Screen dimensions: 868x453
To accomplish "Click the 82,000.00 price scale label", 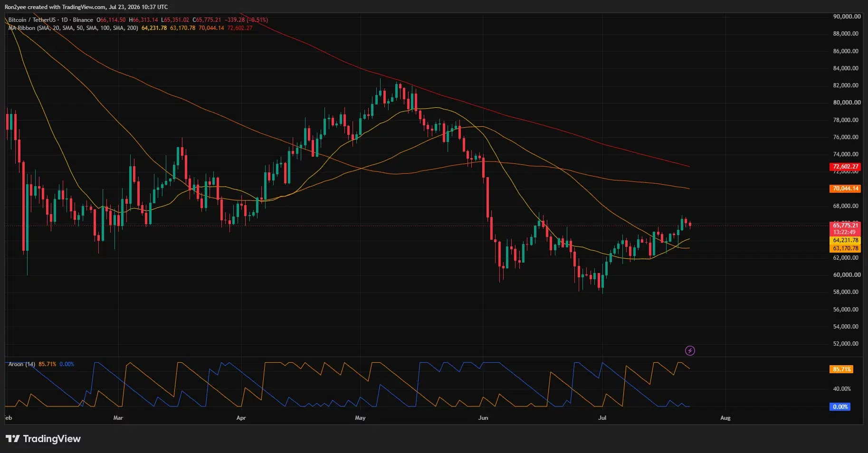I will point(846,85).
